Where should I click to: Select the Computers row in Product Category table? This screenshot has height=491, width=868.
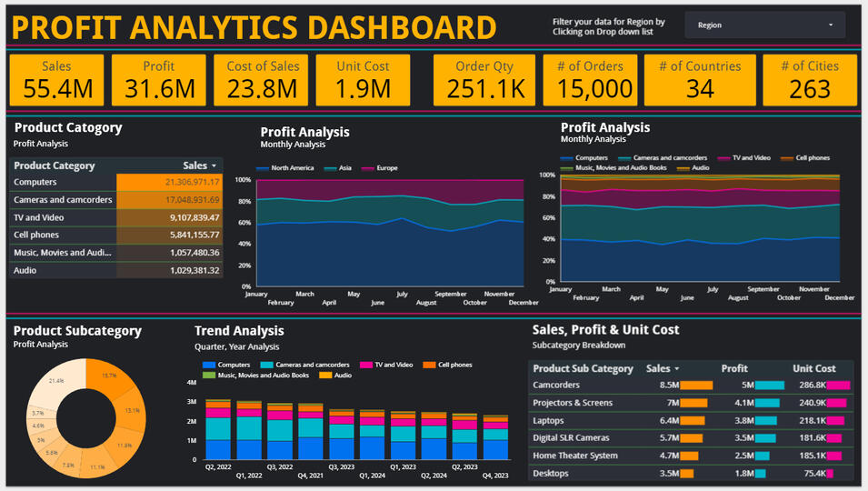[115, 183]
